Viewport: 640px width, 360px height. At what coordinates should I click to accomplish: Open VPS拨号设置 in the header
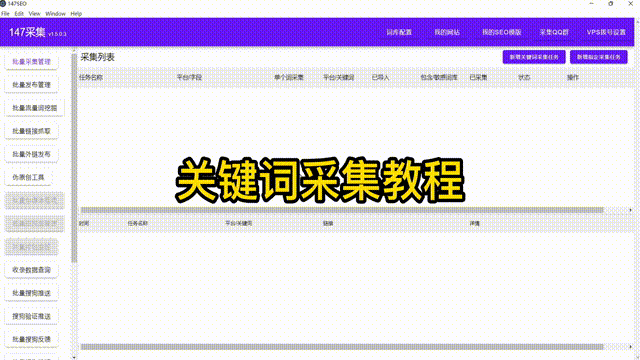click(606, 32)
